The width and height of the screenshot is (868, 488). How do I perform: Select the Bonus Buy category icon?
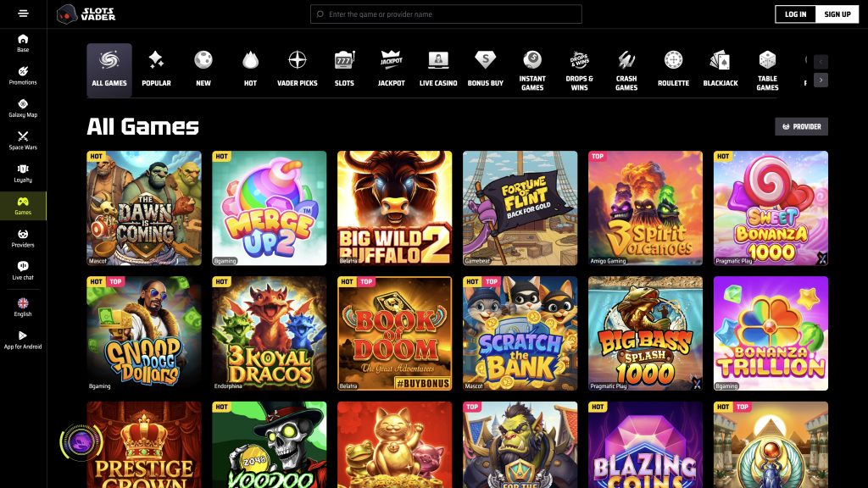coord(486,69)
